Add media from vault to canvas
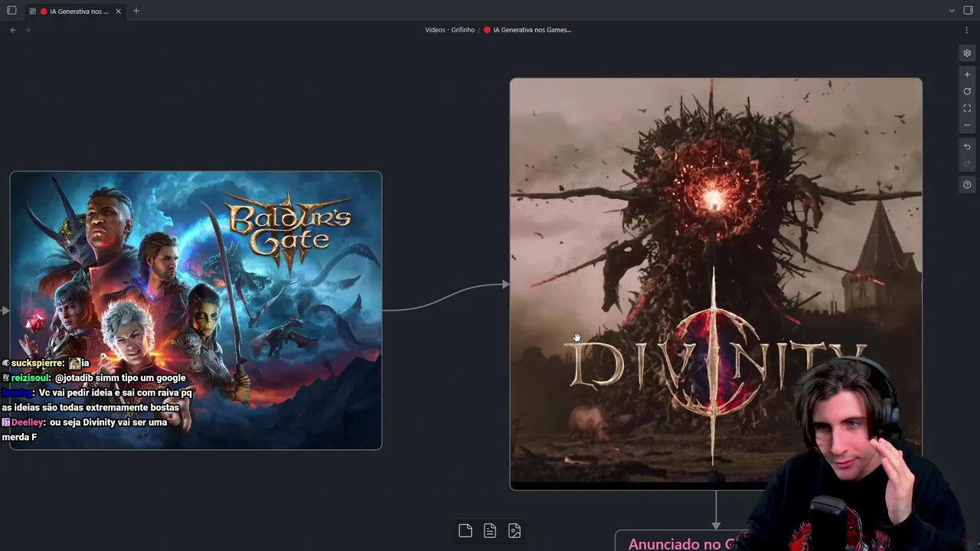Screen dimensions: 980x551 (514, 530)
